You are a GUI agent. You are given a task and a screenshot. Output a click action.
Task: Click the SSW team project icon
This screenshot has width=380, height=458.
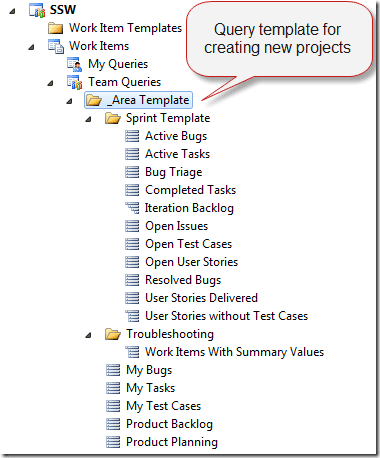pyautogui.click(x=37, y=10)
